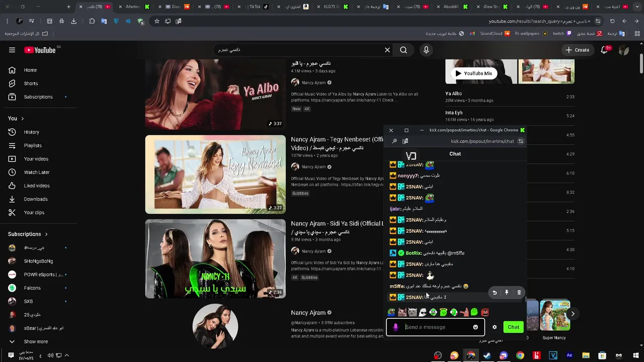Open the SoundCloud bookmark
Image resolution: width=644 pixels, height=362 pixels.
click(495, 34)
